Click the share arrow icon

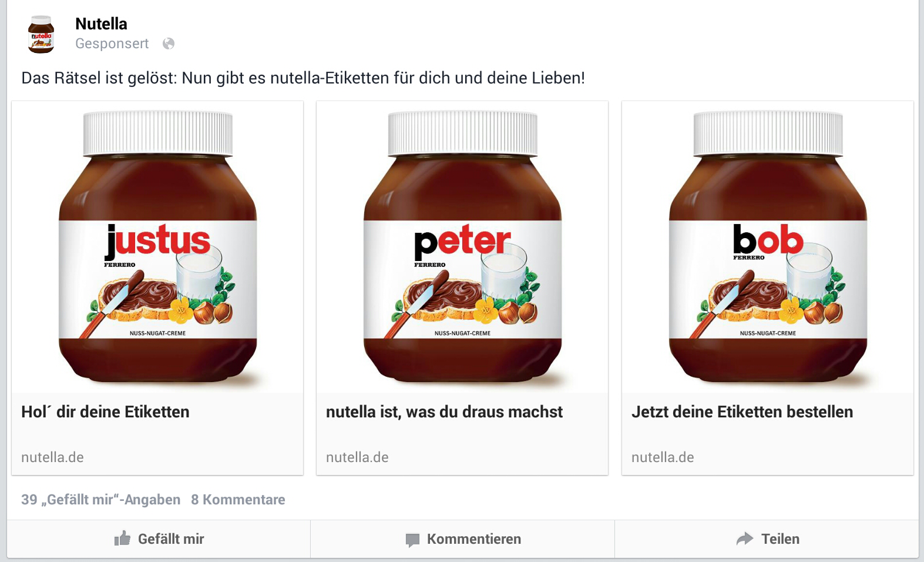click(745, 538)
